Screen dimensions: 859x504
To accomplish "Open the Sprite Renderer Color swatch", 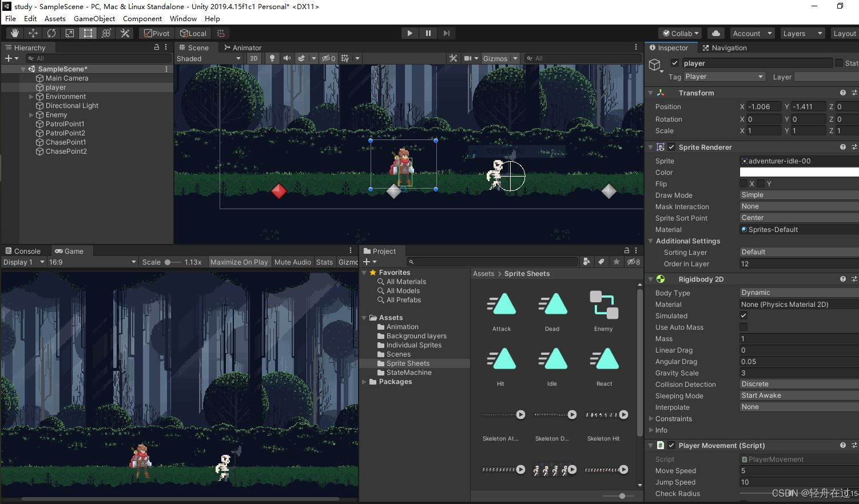I will (799, 172).
